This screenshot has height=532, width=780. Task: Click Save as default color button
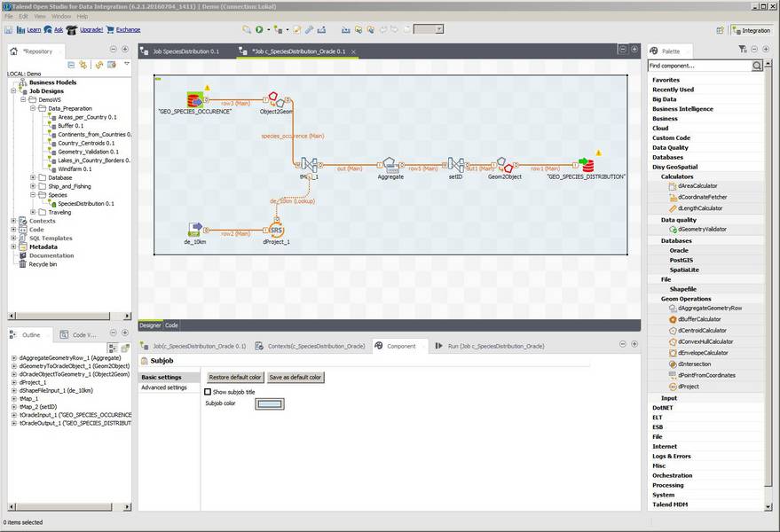point(295,378)
